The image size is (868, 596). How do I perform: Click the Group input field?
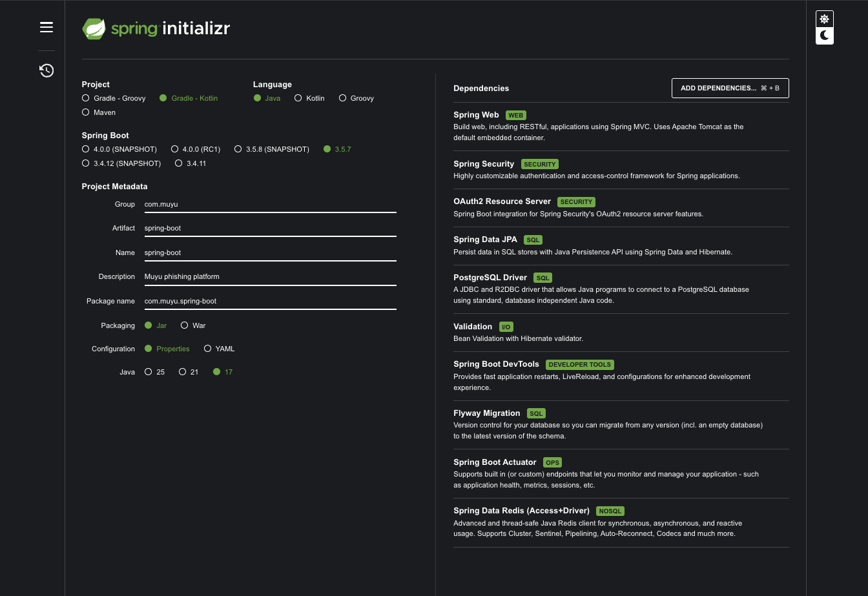point(270,204)
